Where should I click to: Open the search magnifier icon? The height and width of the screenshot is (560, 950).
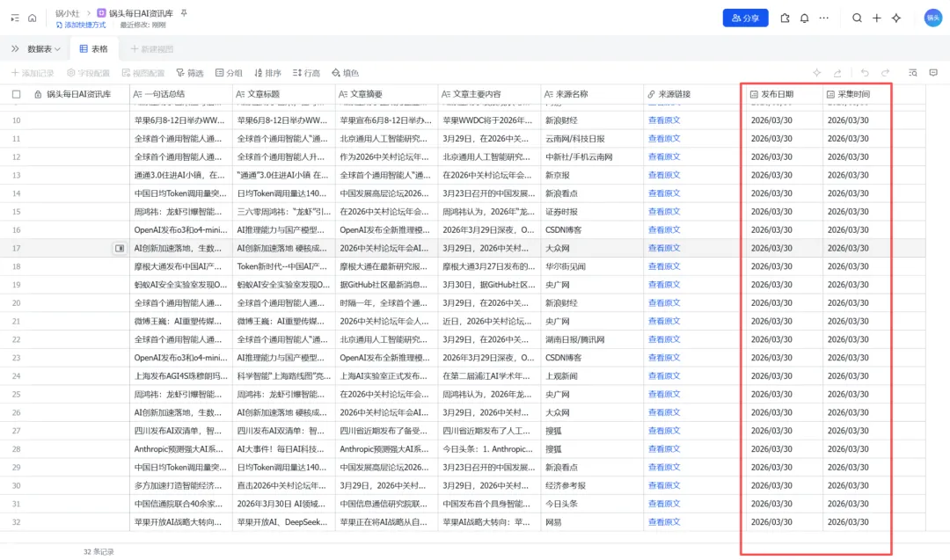(x=857, y=18)
